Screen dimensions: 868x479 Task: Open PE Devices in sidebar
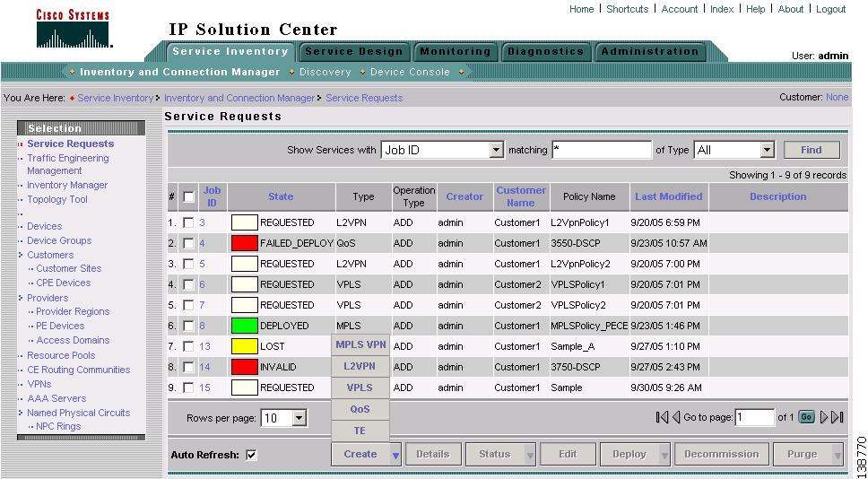point(60,326)
